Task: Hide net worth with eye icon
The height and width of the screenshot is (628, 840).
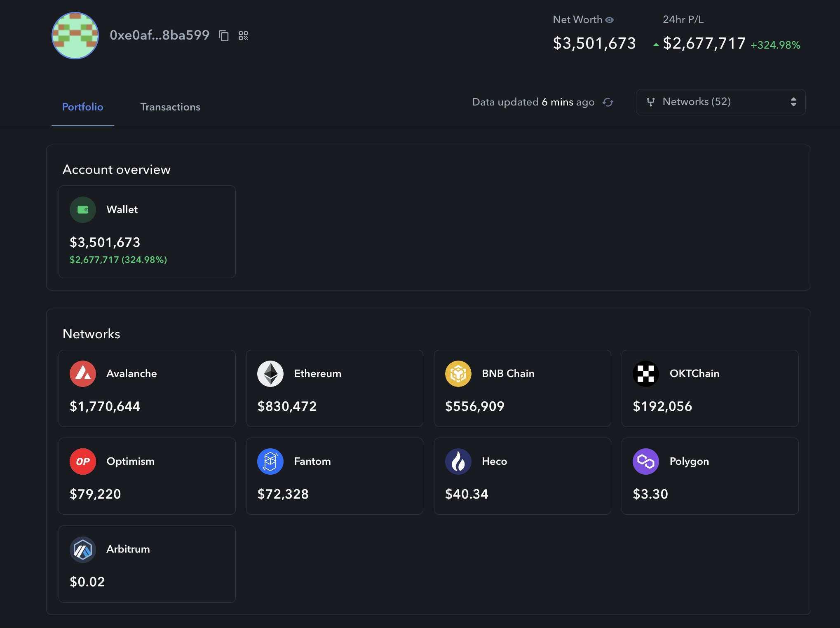Action: [x=610, y=20]
